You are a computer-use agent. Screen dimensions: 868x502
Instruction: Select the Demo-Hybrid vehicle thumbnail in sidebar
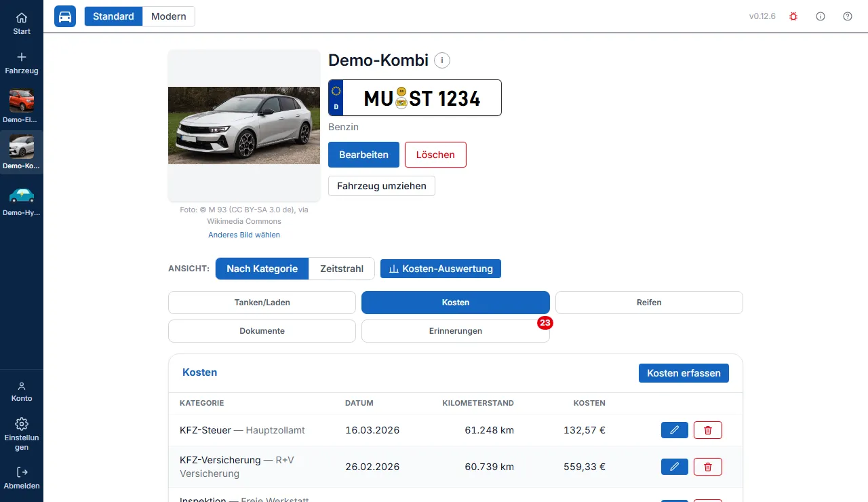point(22,202)
